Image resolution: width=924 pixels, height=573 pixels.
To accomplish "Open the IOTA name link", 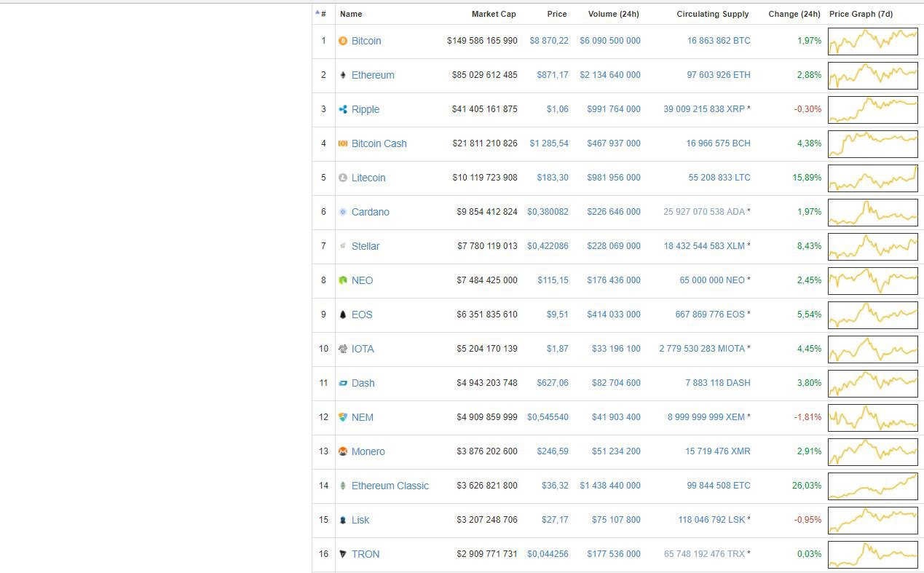I will pyautogui.click(x=363, y=349).
